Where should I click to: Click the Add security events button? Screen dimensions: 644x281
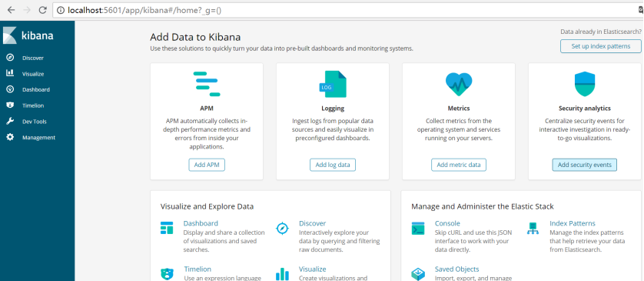585,165
